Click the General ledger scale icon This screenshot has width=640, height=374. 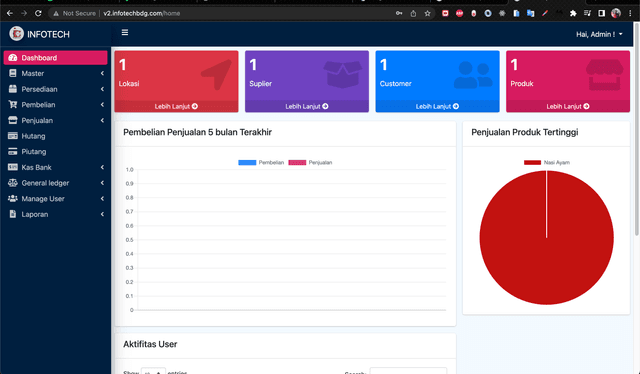tap(13, 183)
